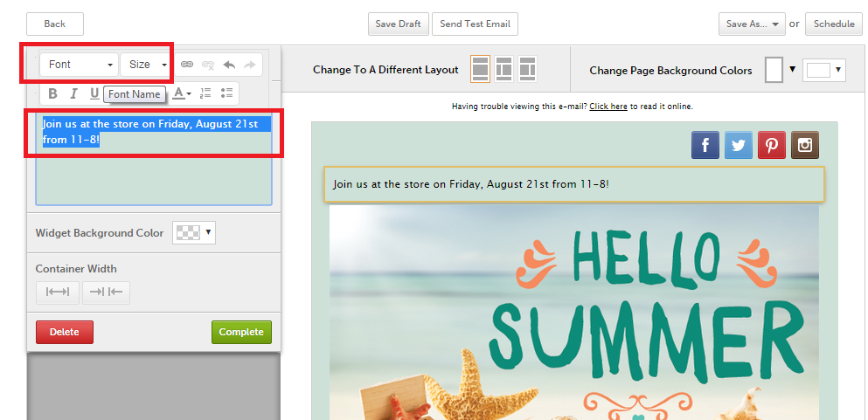Image resolution: width=868 pixels, height=420 pixels.
Task: Click the insert link icon
Action: (186, 65)
